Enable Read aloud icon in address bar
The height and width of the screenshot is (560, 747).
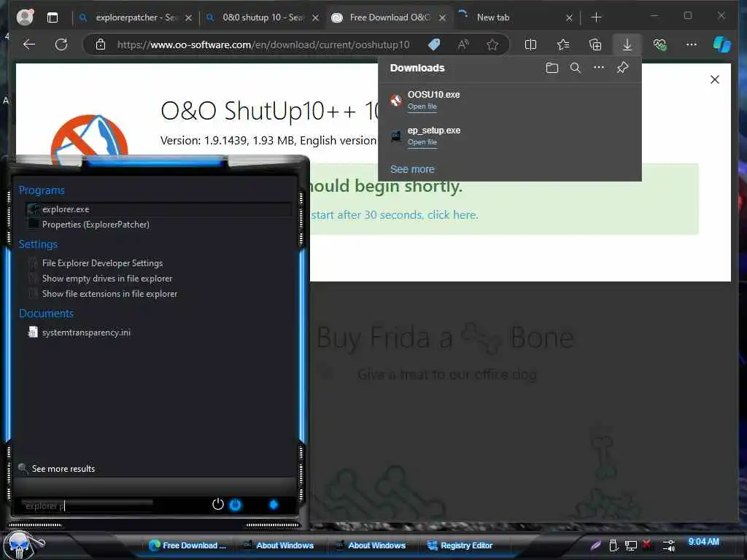tap(463, 44)
